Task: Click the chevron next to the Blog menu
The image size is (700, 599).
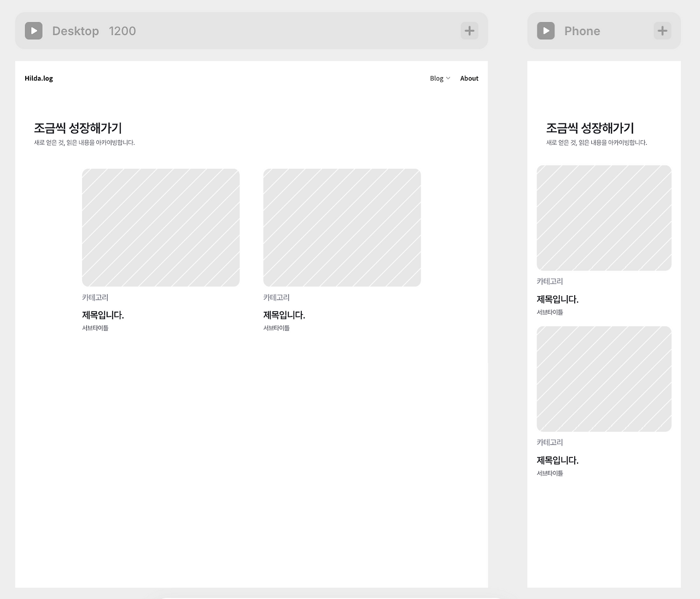Action: coord(448,78)
